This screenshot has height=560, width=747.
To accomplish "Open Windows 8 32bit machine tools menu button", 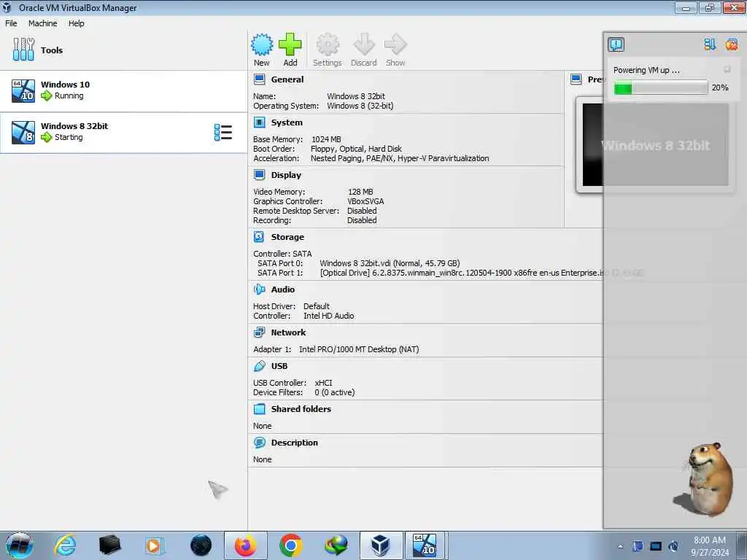I will pyautogui.click(x=223, y=133).
